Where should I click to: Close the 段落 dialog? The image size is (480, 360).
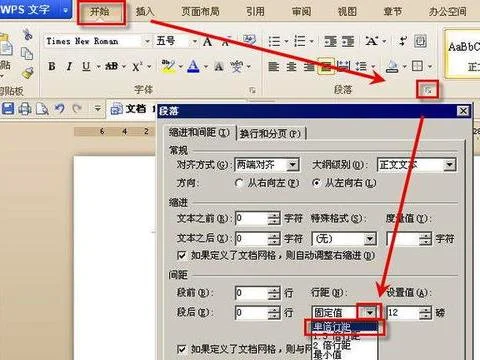point(463,111)
